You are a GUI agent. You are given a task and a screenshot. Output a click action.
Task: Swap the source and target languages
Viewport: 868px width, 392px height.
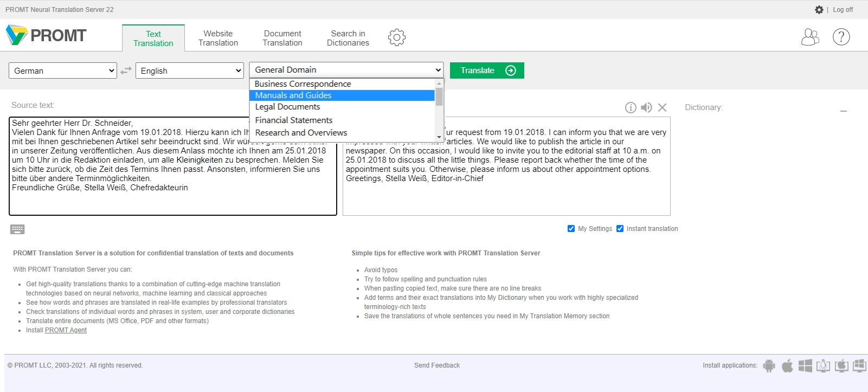pyautogui.click(x=126, y=70)
